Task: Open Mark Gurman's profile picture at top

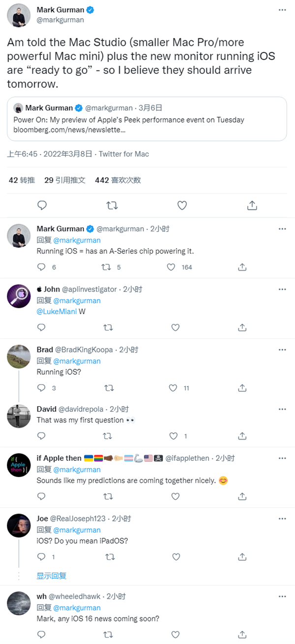Action: pos(19,14)
